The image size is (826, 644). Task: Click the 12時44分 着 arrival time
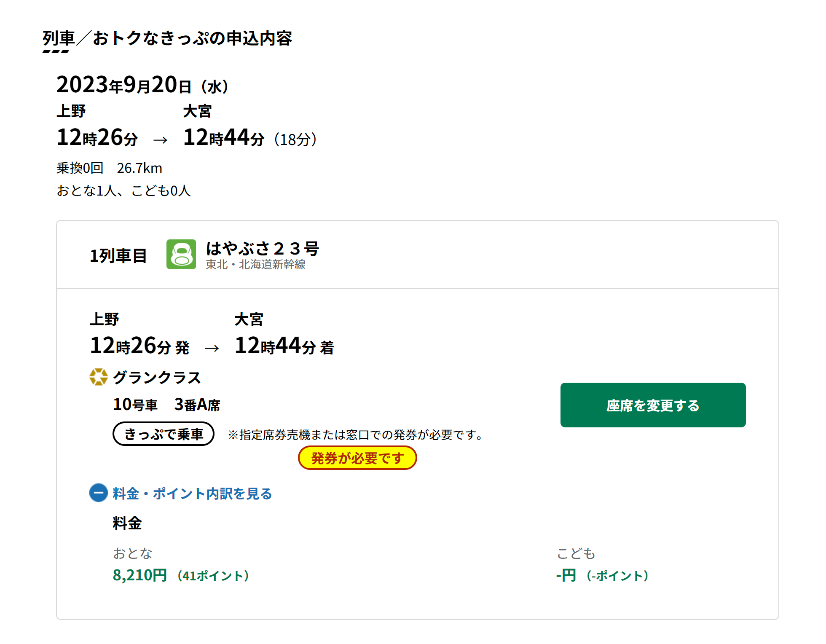(284, 346)
